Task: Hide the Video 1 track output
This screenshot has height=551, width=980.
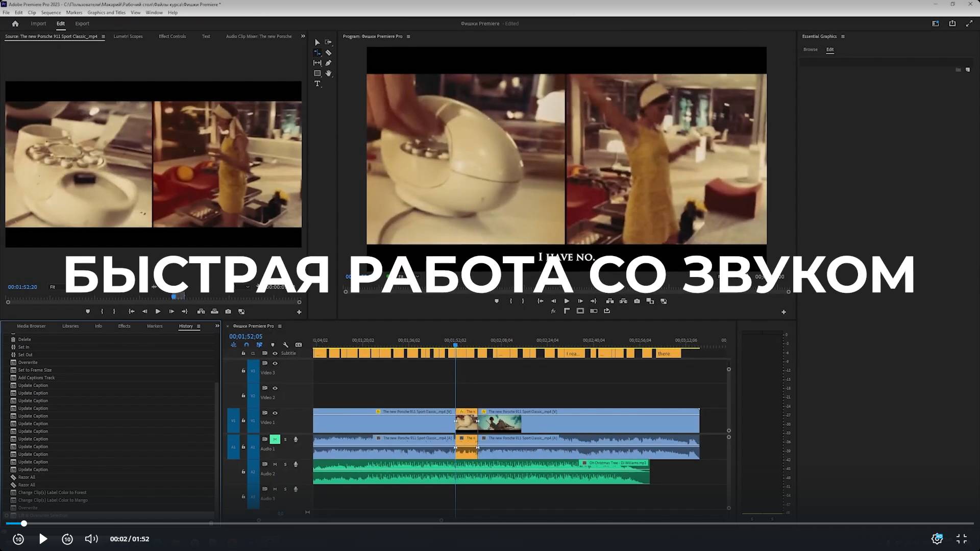Action: (275, 413)
